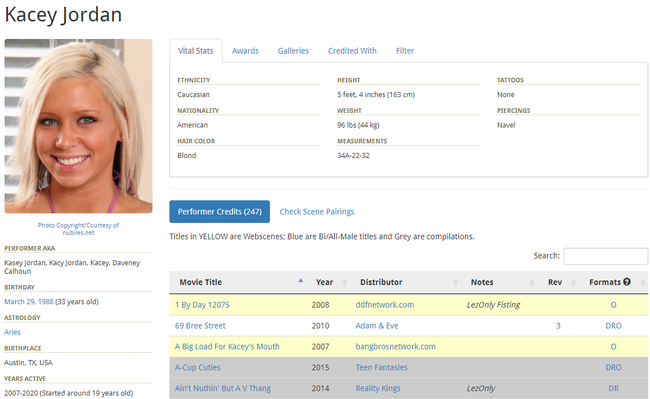Open the Galleries tab
The image size is (650, 399).
click(x=293, y=51)
